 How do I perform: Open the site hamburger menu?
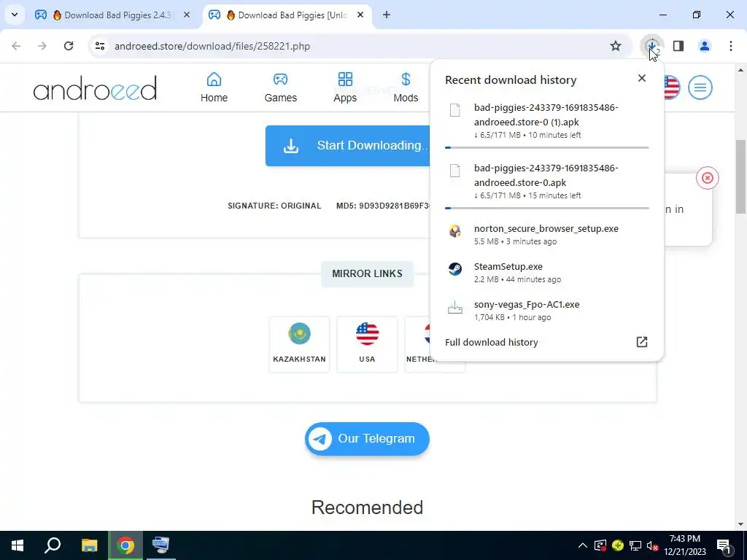700,87
